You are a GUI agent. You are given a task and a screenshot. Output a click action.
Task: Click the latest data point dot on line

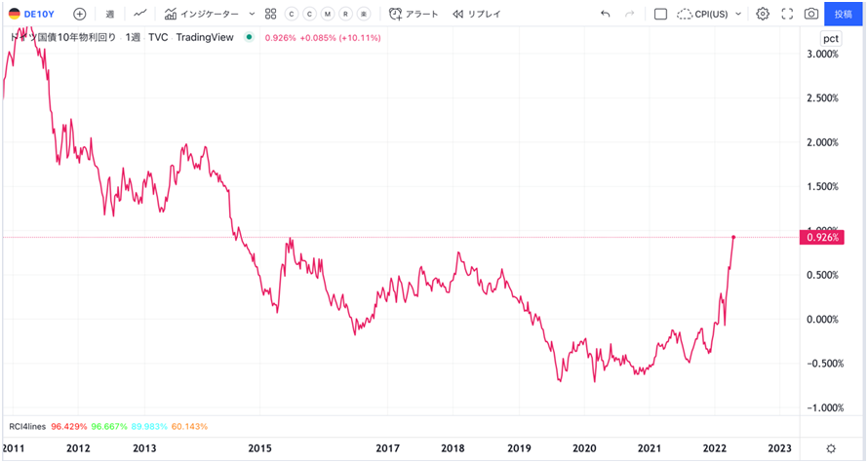click(733, 237)
